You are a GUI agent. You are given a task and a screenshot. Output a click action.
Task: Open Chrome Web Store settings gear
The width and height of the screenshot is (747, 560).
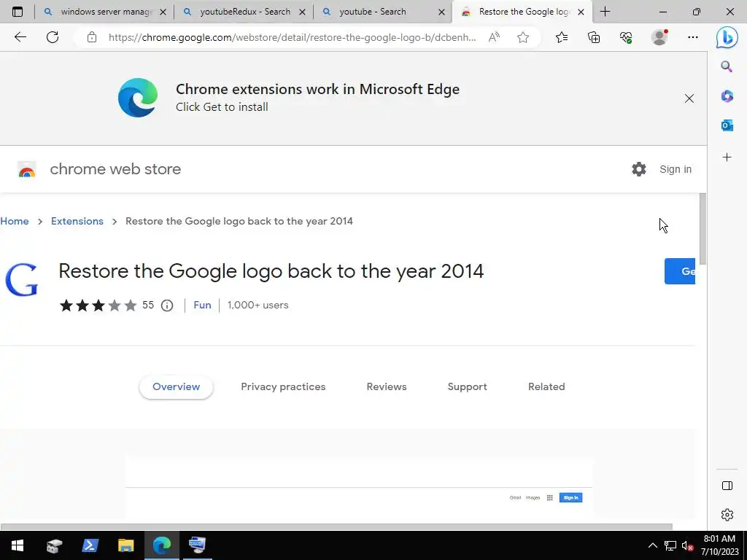[639, 169]
